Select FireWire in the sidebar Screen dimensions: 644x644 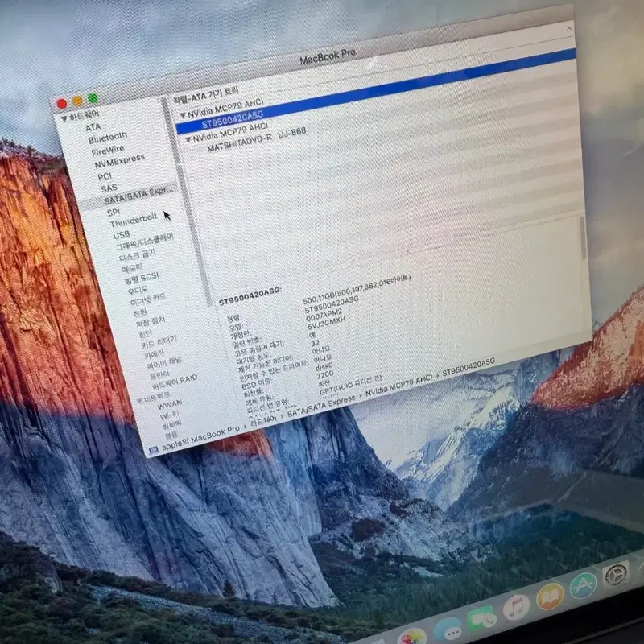coord(108,150)
